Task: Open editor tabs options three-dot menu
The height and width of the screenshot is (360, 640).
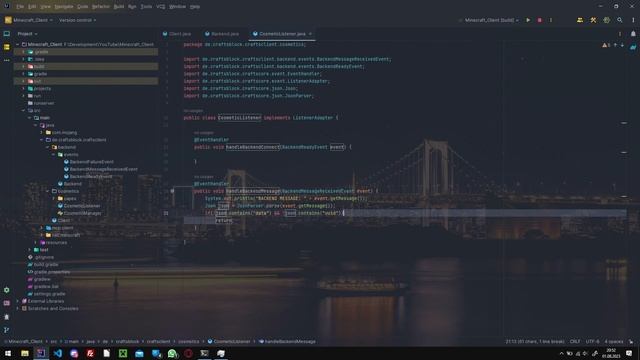Action: click(620, 34)
